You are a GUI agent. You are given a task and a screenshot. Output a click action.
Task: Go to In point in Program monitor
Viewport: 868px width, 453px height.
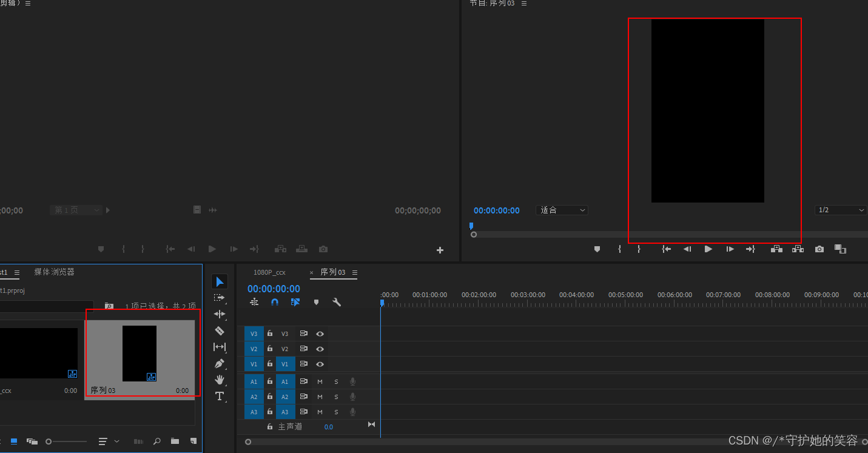pyautogui.click(x=666, y=249)
